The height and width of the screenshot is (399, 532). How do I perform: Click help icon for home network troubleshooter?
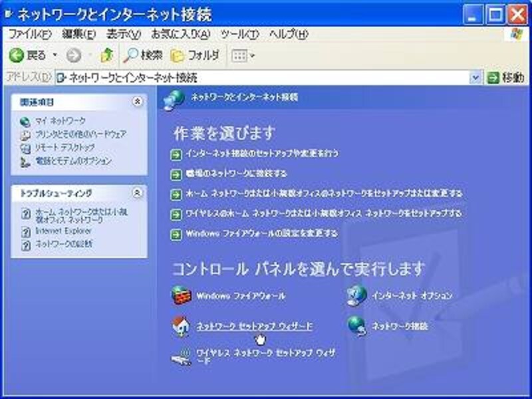coord(26,213)
